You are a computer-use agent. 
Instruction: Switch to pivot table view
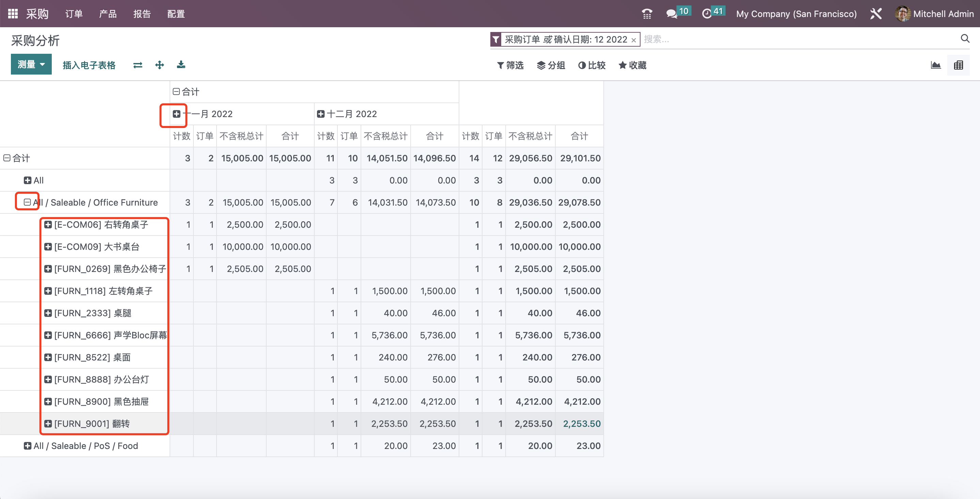[958, 65]
